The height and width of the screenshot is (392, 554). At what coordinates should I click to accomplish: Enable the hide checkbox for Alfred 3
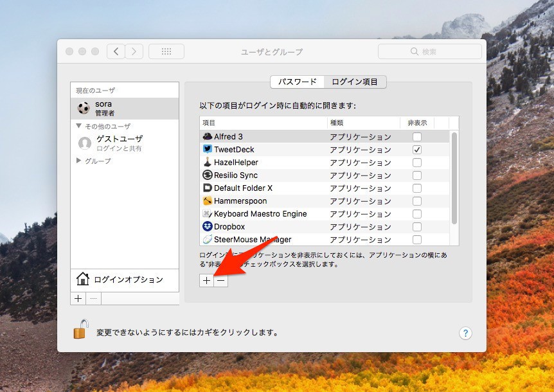pyautogui.click(x=417, y=137)
